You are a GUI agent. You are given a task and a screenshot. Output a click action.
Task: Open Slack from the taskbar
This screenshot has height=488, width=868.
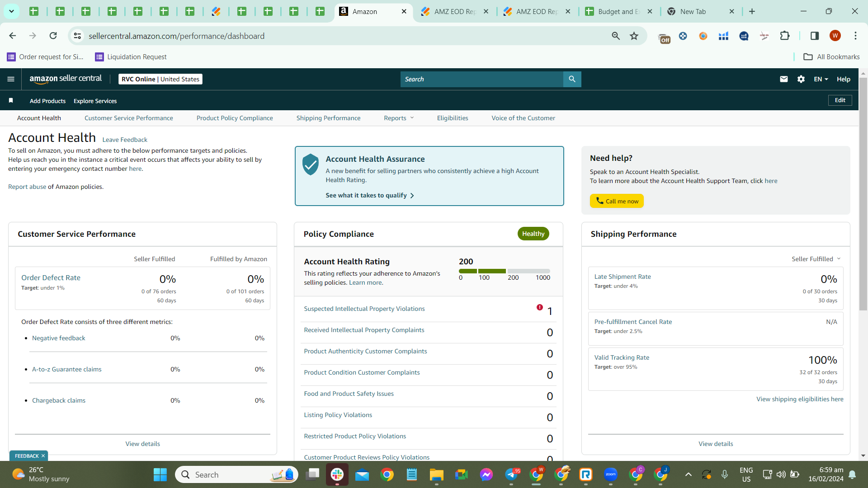click(x=337, y=474)
